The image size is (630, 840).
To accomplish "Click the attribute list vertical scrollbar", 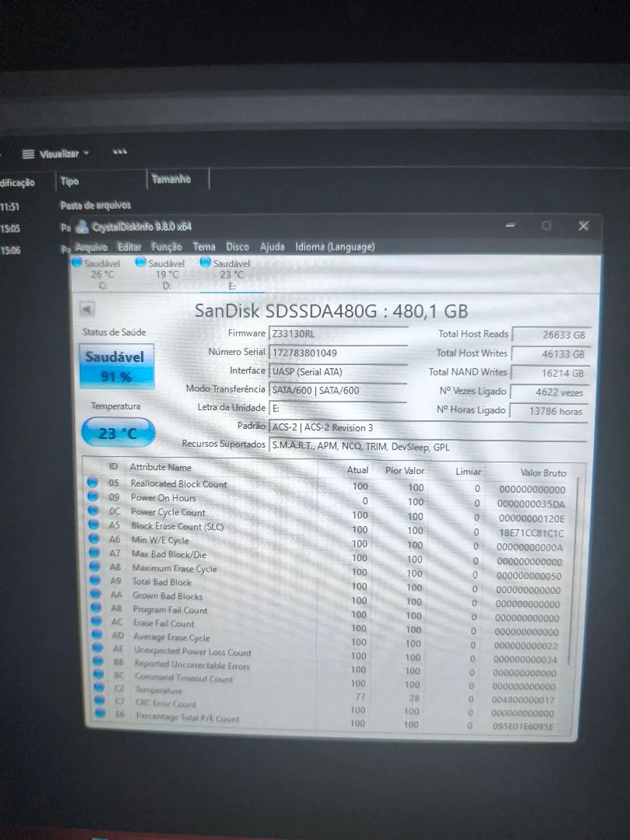I will click(x=575, y=571).
